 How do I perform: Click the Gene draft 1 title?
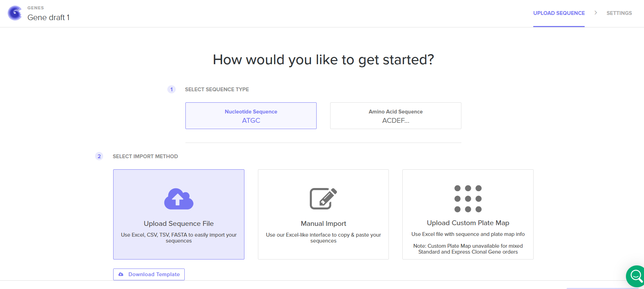[49, 18]
